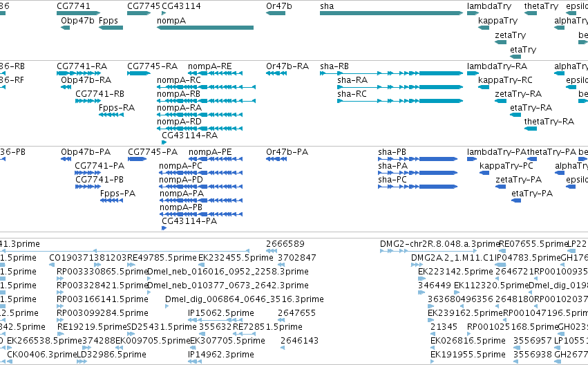The image size is (588, 365).
Task: Click protein nompA-PE label
Action: click(x=210, y=152)
